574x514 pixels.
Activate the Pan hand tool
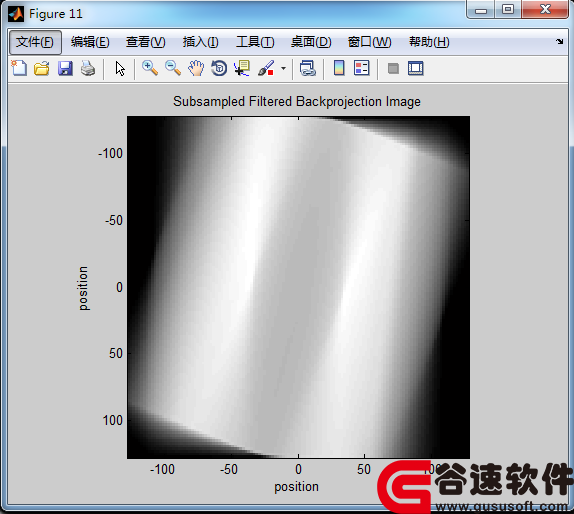point(196,68)
